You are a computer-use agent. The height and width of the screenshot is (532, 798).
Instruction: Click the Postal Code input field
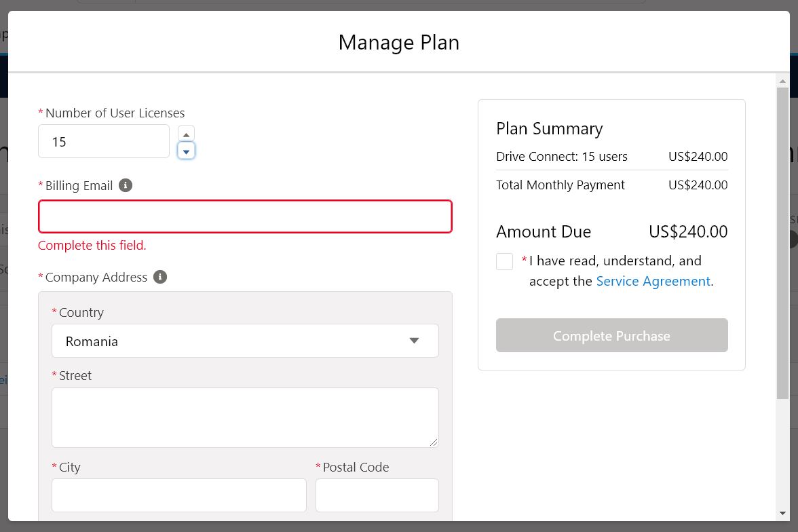point(377,495)
